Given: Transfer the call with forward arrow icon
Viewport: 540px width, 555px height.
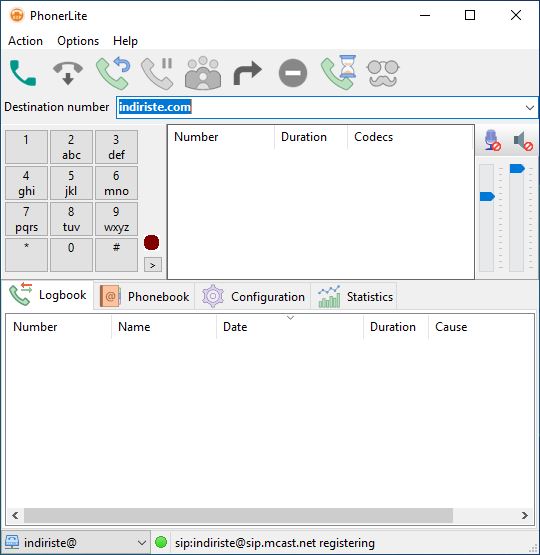Looking at the screenshot, I should coord(248,73).
